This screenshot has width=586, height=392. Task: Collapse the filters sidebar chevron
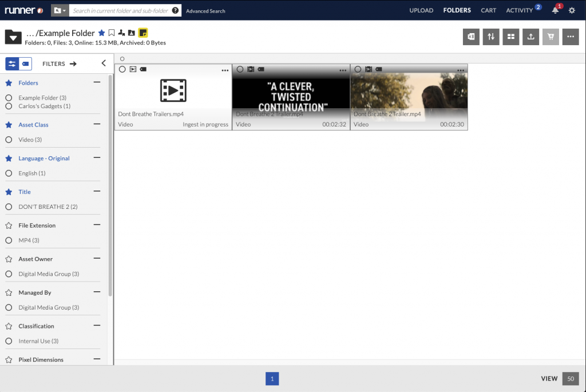click(x=104, y=64)
